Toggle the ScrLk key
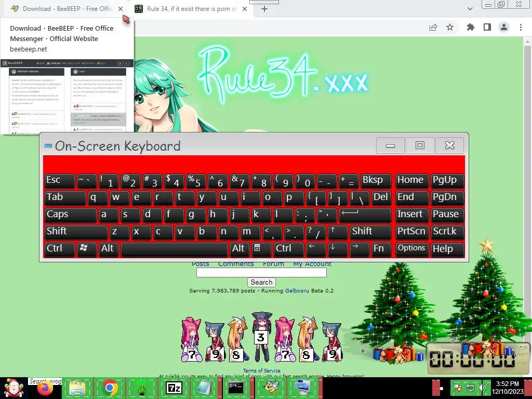The height and width of the screenshot is (399, 532). [x=447, y=232]
